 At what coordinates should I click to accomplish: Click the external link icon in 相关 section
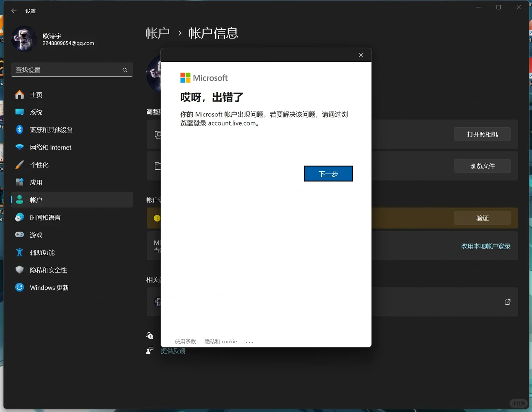point(507,302)
